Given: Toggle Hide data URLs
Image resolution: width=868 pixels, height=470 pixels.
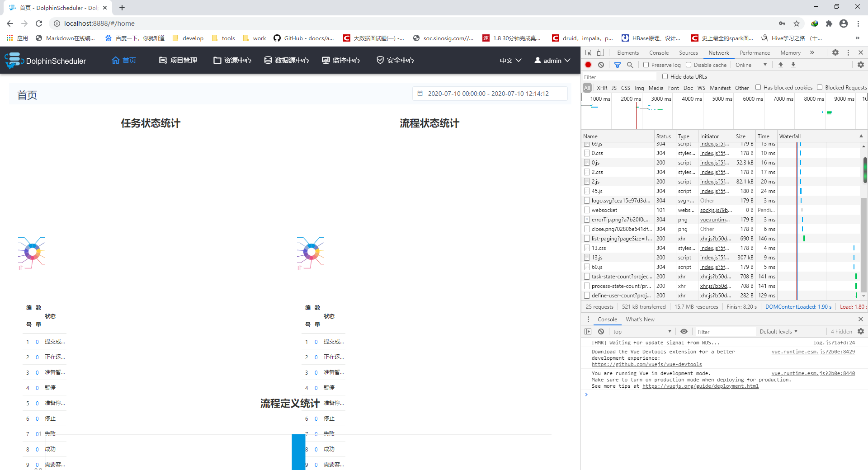Looking at the screenshot, I should 665,76.
